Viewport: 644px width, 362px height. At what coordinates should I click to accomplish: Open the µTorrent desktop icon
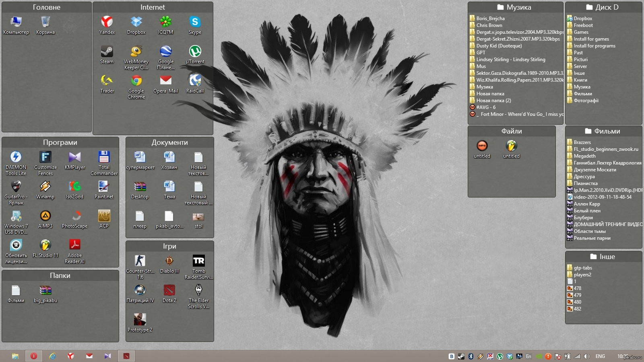click(x=195, y=51)
